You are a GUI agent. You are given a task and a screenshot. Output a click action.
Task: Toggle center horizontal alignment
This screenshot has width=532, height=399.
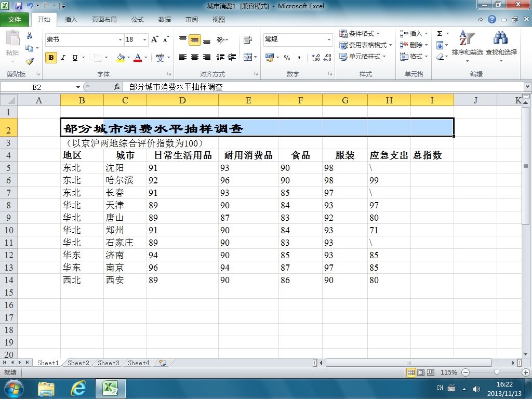click(195, 57)
